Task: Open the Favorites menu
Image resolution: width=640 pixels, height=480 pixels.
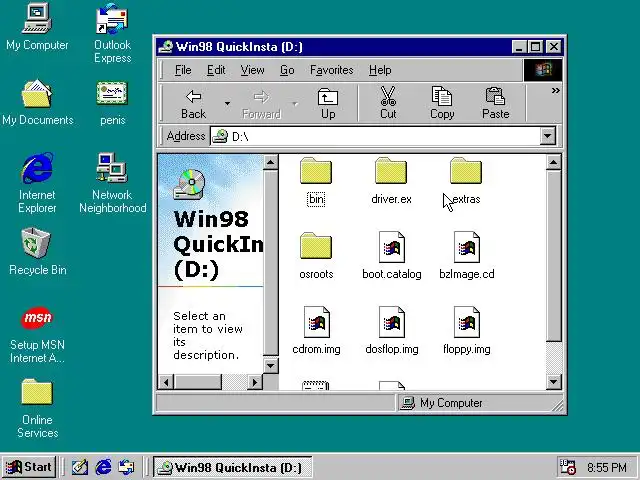Action: click(331, 70)
